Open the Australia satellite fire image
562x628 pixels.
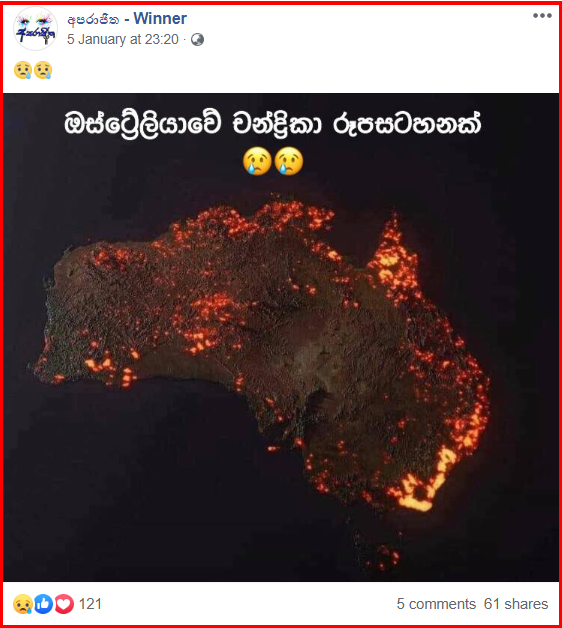tap(281, 337)
